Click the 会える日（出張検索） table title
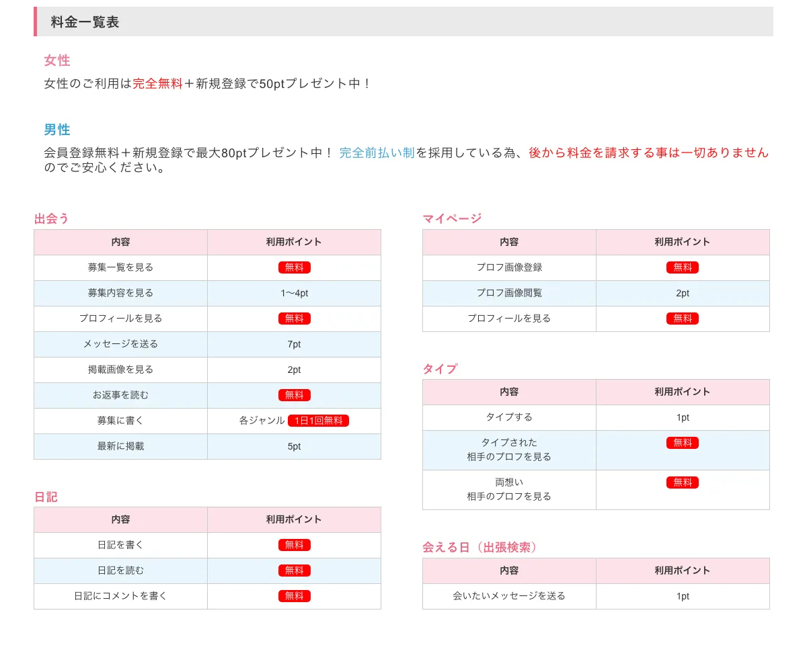807x672 pixels. click(482, 547)
